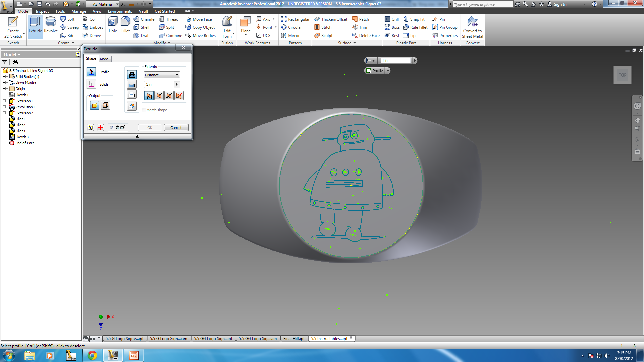Click the Mirror pattern tool

click(x=290, y=35)
